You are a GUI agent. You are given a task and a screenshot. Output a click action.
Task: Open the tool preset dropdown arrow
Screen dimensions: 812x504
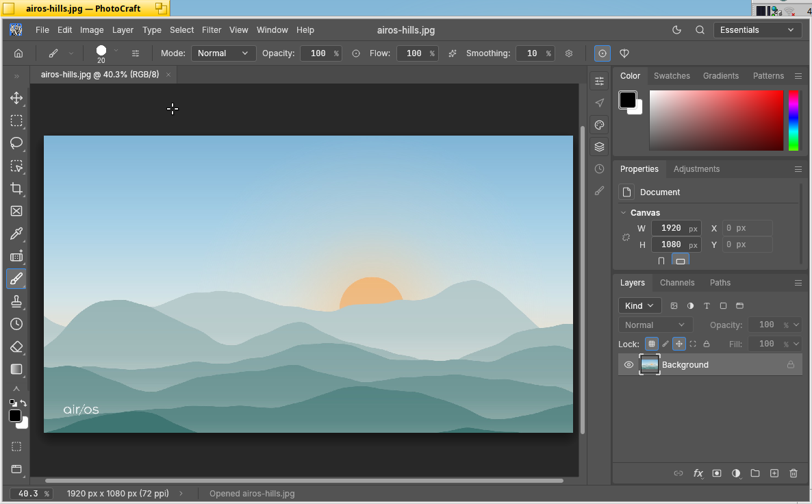71,53
